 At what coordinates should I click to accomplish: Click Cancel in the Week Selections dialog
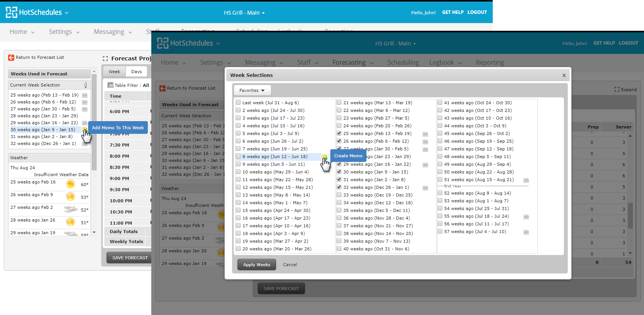coord(290,265)
